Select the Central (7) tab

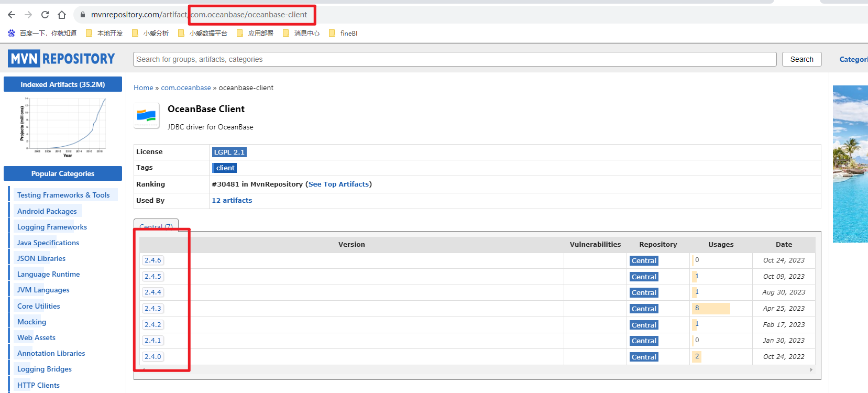[x=156, y=225]
